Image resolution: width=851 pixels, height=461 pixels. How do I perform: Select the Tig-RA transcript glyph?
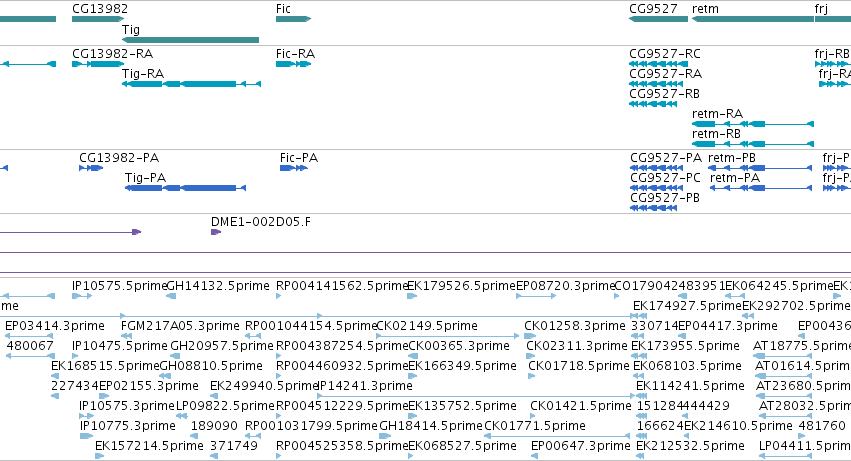tap(192, 84)
